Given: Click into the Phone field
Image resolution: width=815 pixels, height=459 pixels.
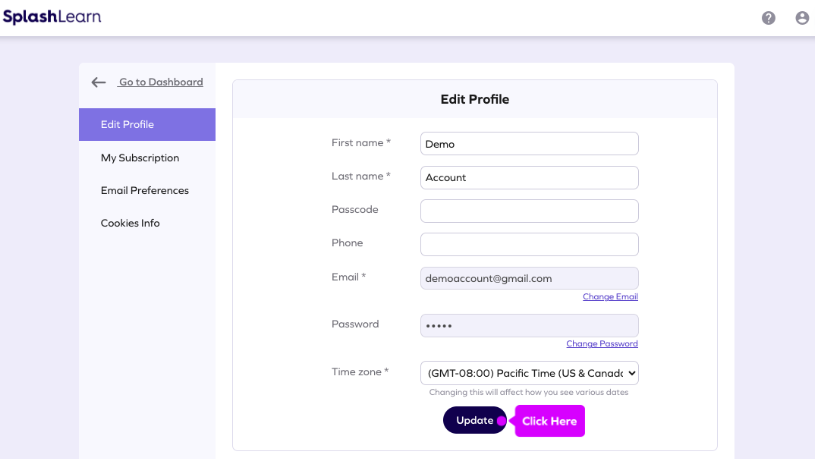Looking at the screenshot, I should [529, 244].
